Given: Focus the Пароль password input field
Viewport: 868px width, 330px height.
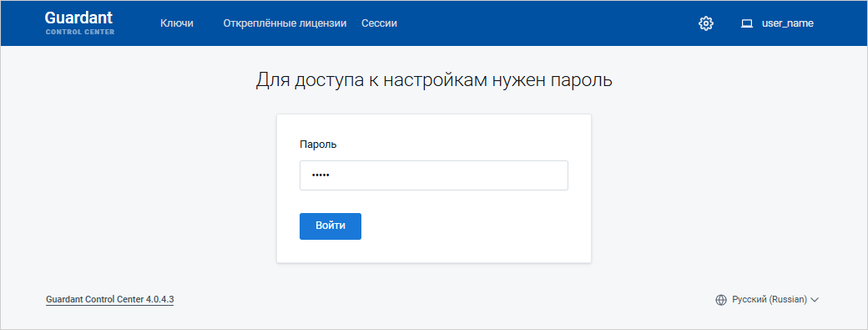Looking at the screenshot, I should pos(434,175).
